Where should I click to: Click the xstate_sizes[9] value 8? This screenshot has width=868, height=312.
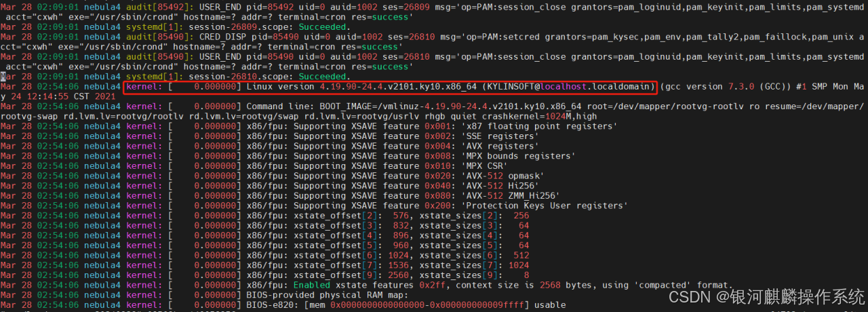click(527, 275)
